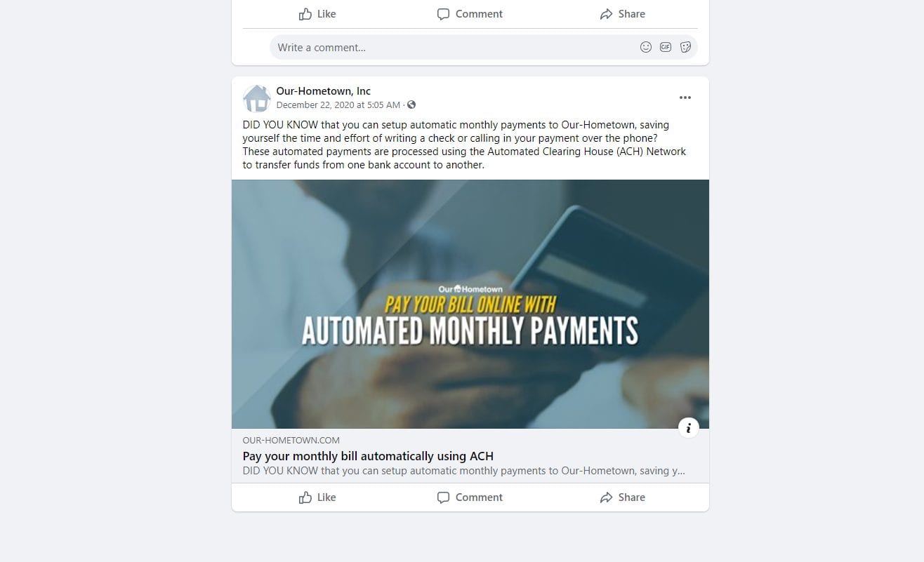Screen dimensions: 924x562
Task: Open the three-dot post options menu
Action: tap(685, 98)
